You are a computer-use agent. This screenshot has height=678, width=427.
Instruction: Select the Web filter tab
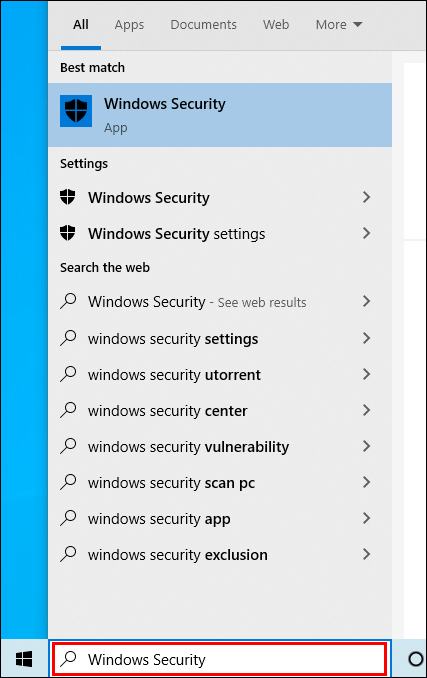tap(276, 25)
